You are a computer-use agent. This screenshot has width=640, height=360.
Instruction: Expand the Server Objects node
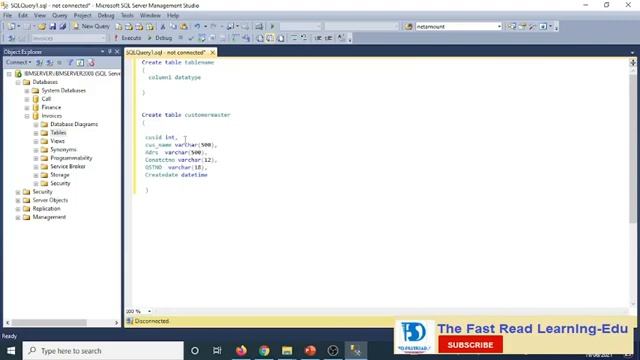pyautogui.click(x=18, y=200)
